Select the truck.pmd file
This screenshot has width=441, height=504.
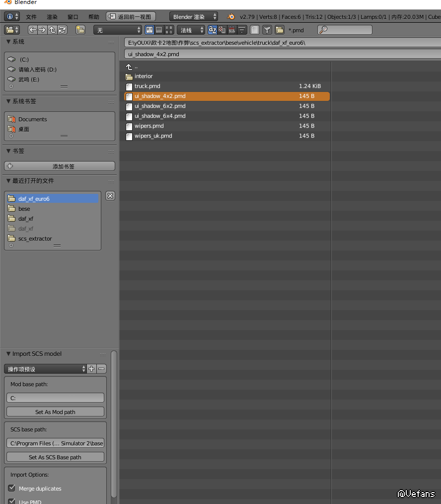(x=147, y=86)
